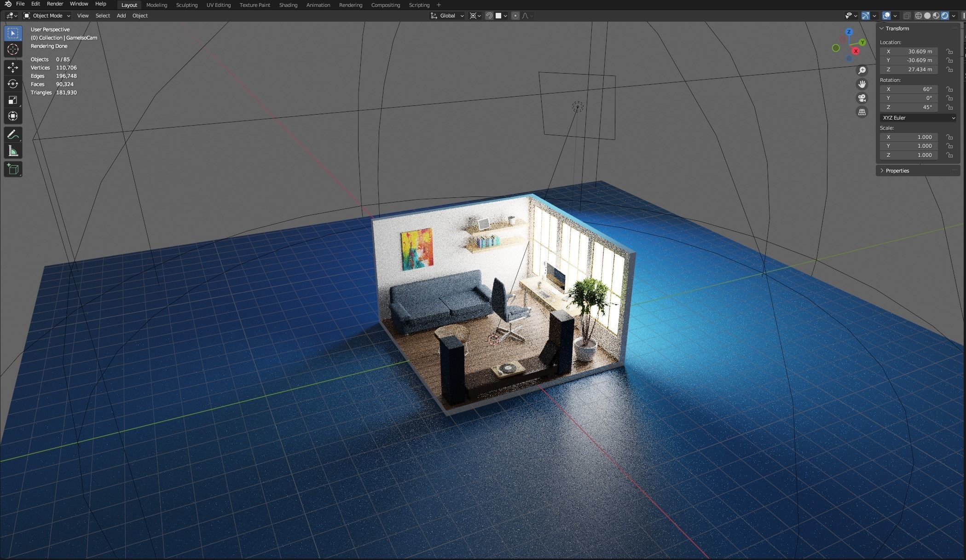Toggle viewport gizmos display
The height and width of the screenshot is (560, 966).
(866, 16)
